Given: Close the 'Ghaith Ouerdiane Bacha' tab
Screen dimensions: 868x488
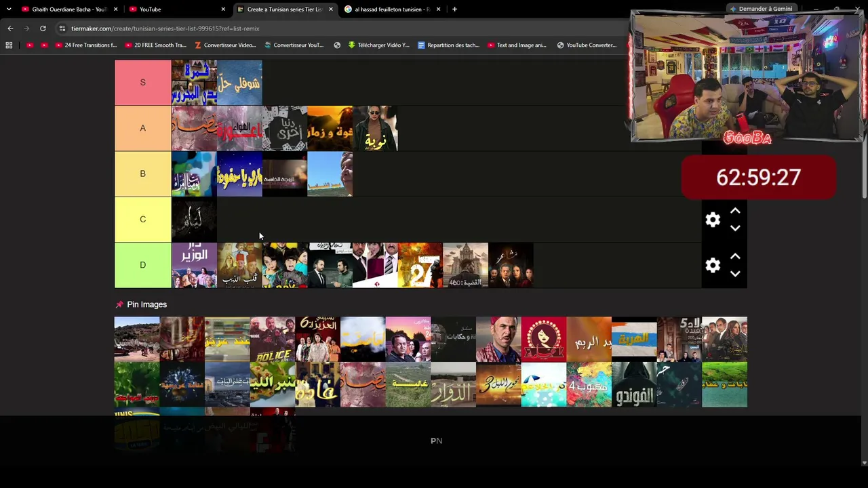Looking at the screenshot, I should pos(116,9).
